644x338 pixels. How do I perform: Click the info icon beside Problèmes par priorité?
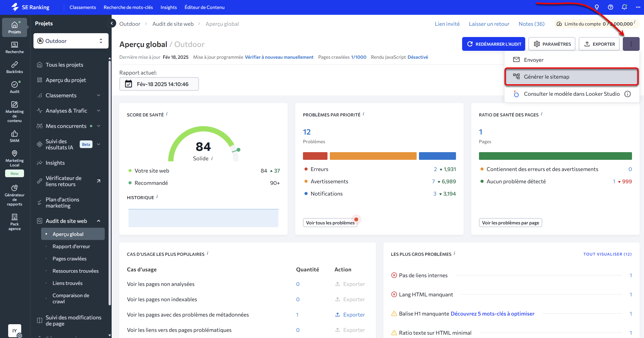click(x=364, y=114)
